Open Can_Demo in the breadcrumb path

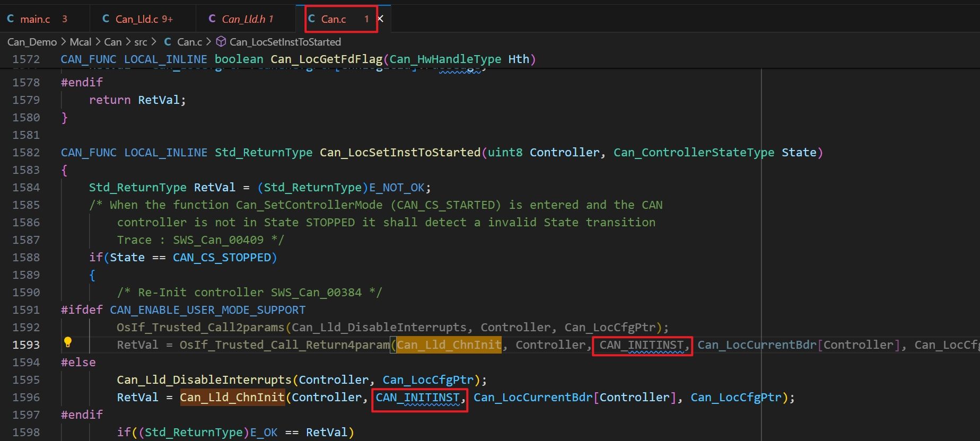(32, 42)
